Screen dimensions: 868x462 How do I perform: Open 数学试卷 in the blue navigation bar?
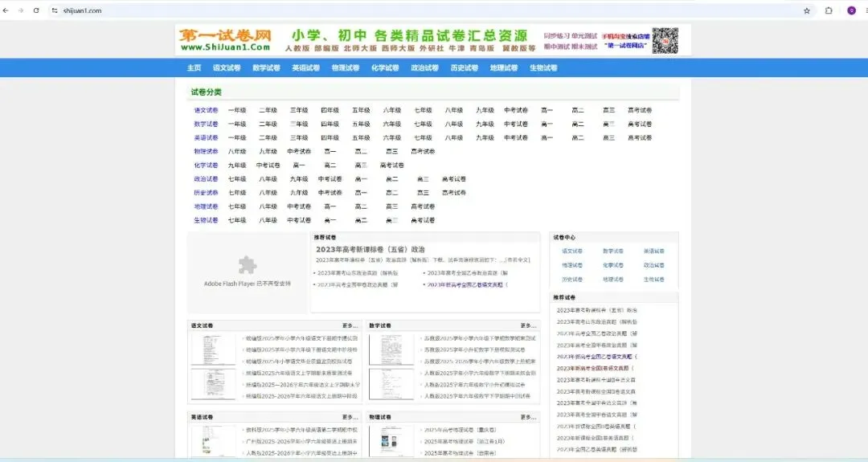[x=266, y=67]
